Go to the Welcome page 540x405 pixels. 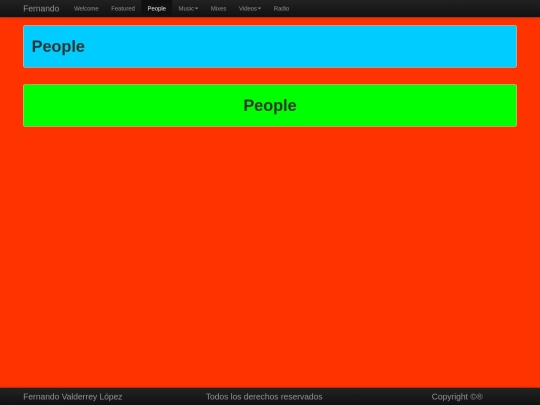[x=86, y=9]
